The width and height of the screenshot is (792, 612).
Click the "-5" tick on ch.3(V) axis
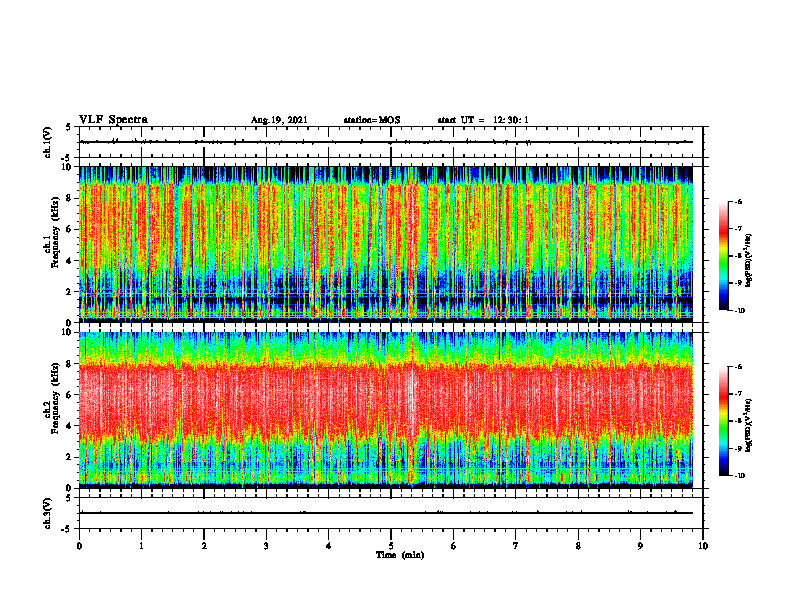pos(67,529)
